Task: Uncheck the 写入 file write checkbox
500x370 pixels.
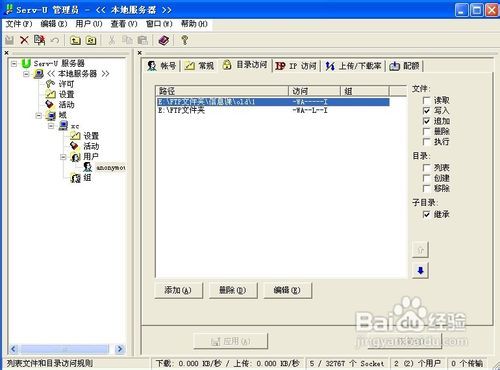Action: click(x=426, y=111)
